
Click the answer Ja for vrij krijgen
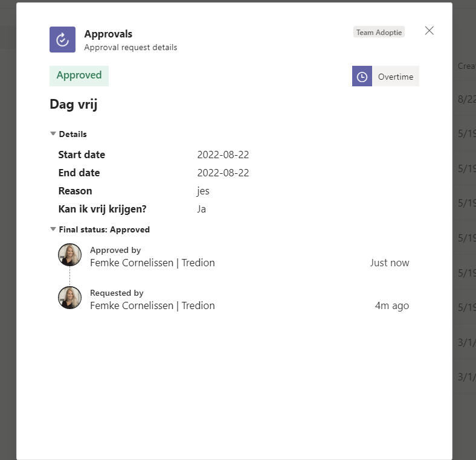tap(202, 209)
